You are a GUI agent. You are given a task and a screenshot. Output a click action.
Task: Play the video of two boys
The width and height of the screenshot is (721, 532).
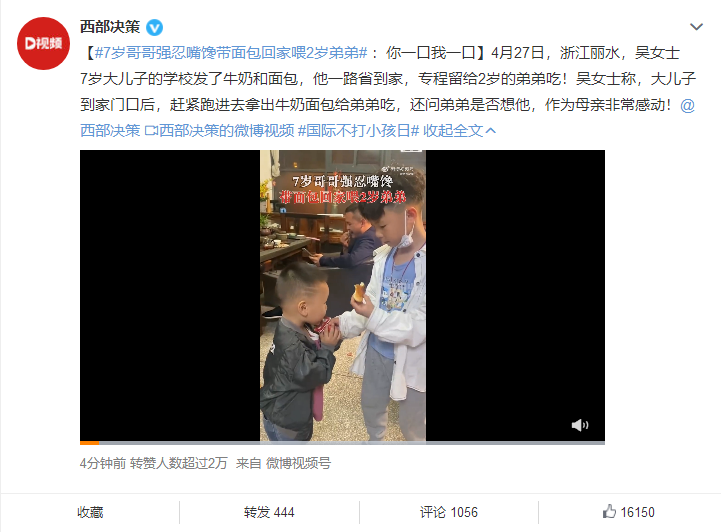click(x=342, y=295)
